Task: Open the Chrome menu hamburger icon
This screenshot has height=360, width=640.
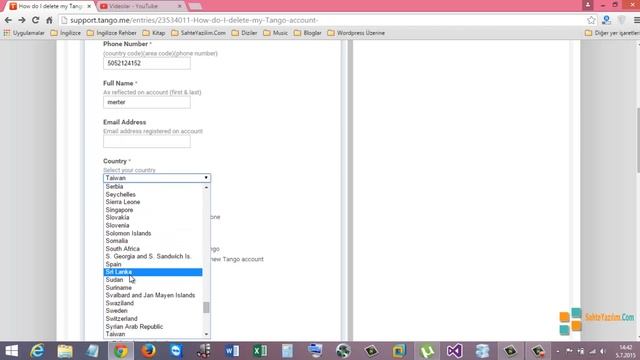Action: click(x=636, y=20)
